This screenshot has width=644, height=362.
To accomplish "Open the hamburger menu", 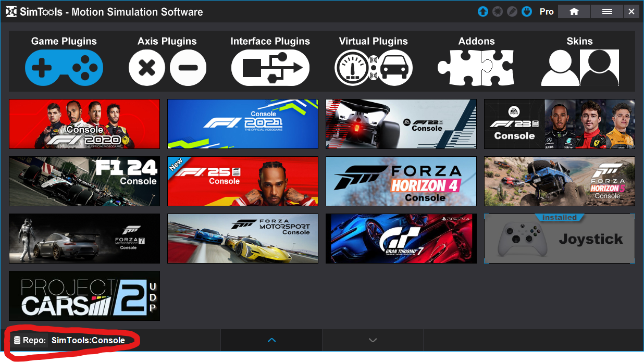I will pos(607,11).
